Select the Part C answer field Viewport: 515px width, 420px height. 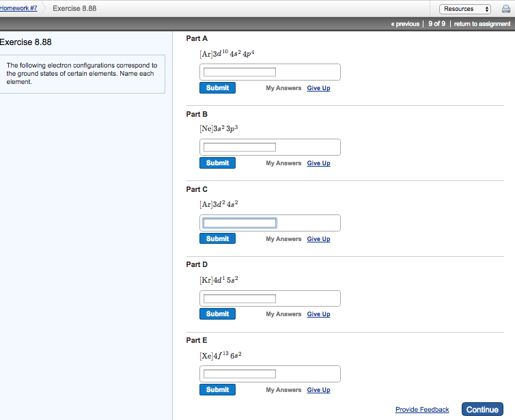pyautogui.click(x=240, y=223)
